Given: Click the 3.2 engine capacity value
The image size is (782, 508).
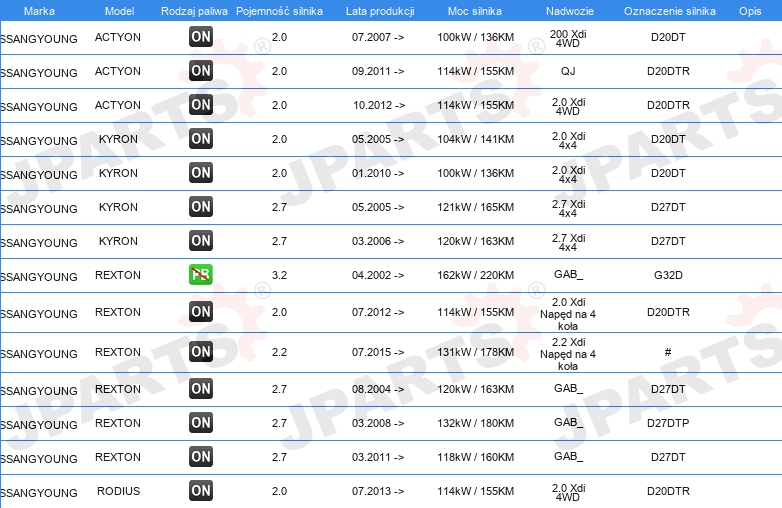Looking at the screenshot, I should point(279,275).
